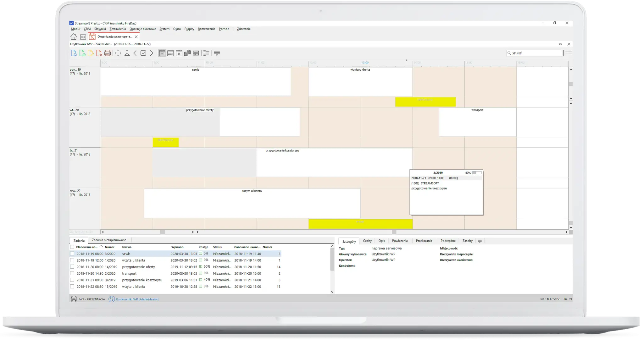The image size is (644, 350).
Task: Open the toolbar overflow dropdown arrow
Action: (217, 53)
